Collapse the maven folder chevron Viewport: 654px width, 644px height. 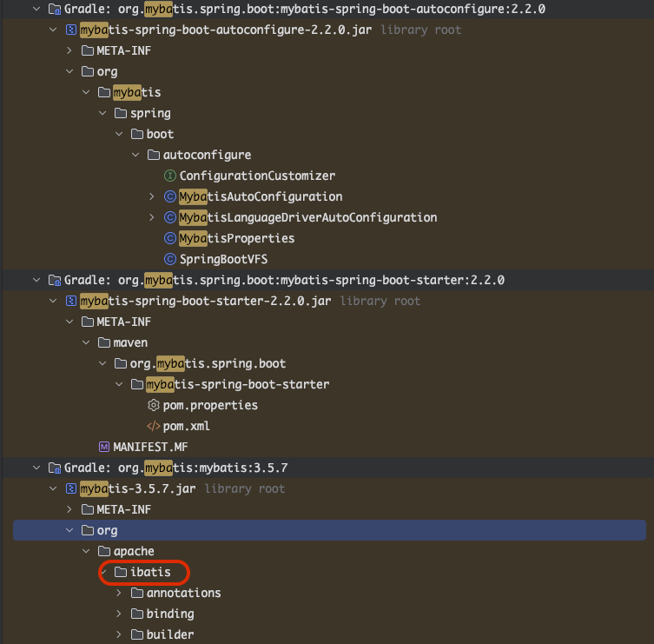(x=86, y=342)
